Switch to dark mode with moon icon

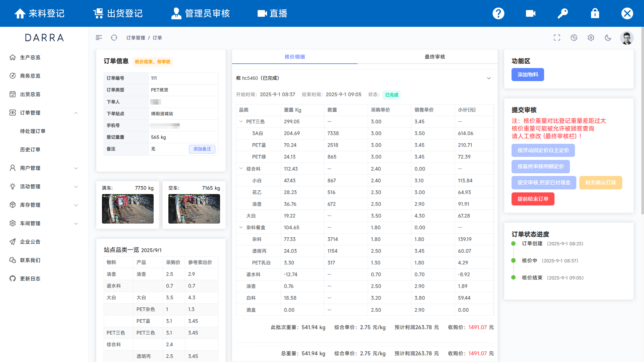tap(608, 38)
